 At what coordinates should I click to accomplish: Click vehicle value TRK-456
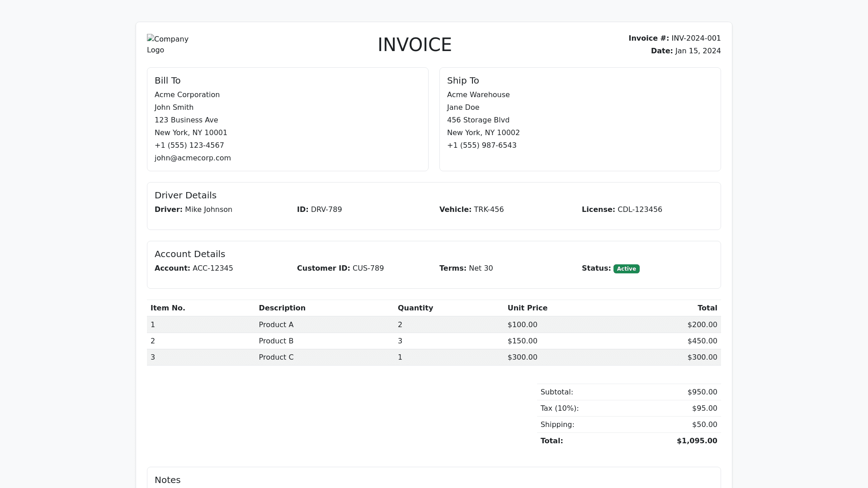pos(488,210)
